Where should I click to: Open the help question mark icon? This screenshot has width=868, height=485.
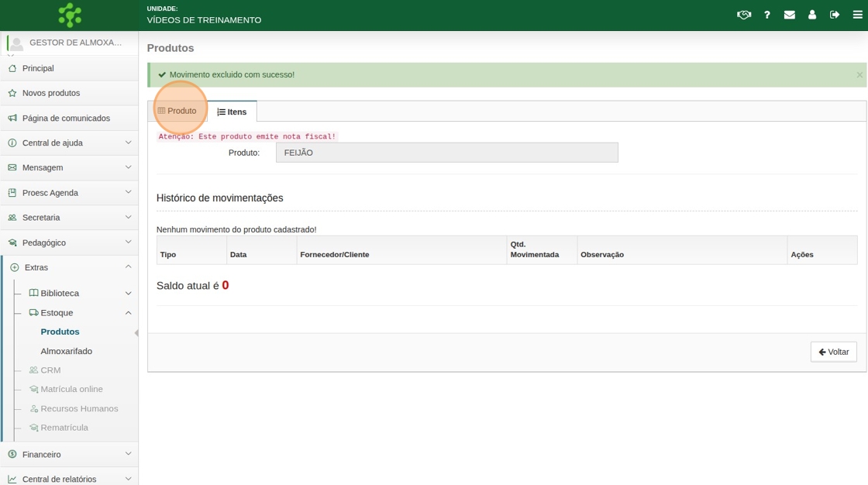(x=767, y=15)
